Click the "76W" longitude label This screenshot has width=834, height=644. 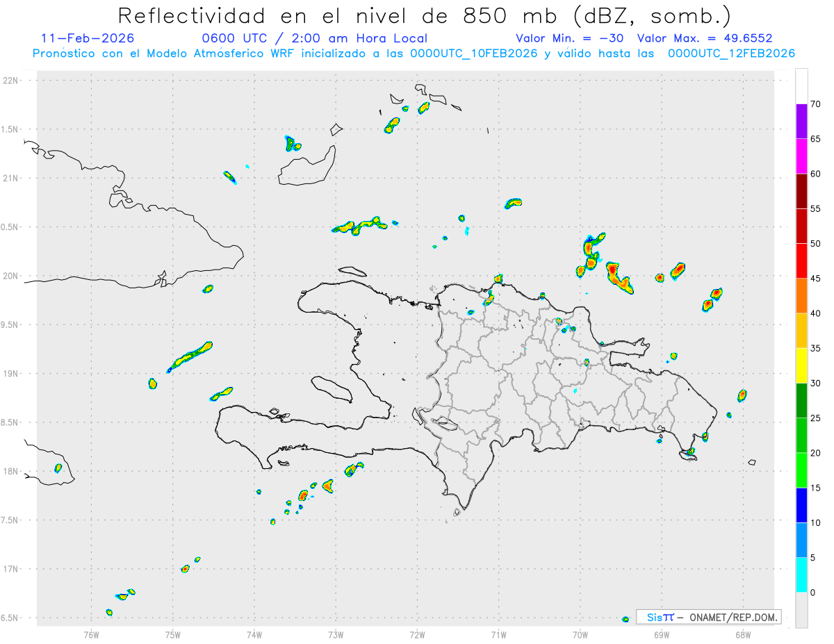click(x=91, y=634)
